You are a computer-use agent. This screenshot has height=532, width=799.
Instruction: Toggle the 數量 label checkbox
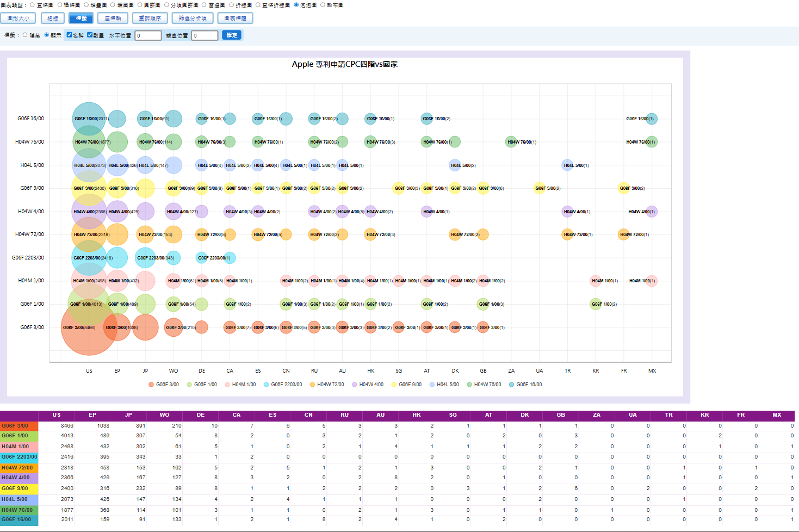click(90, 35)
